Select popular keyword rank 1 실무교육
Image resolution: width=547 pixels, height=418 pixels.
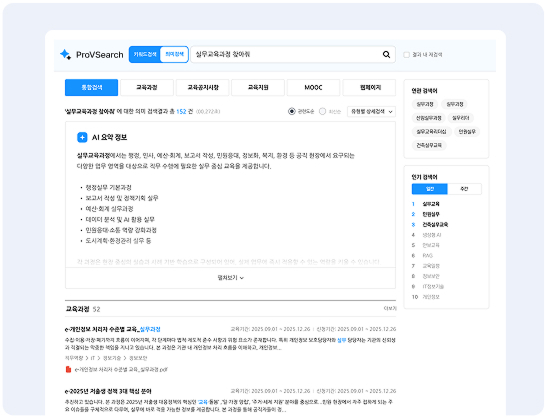pyautogui.click(x=431, y=204)
